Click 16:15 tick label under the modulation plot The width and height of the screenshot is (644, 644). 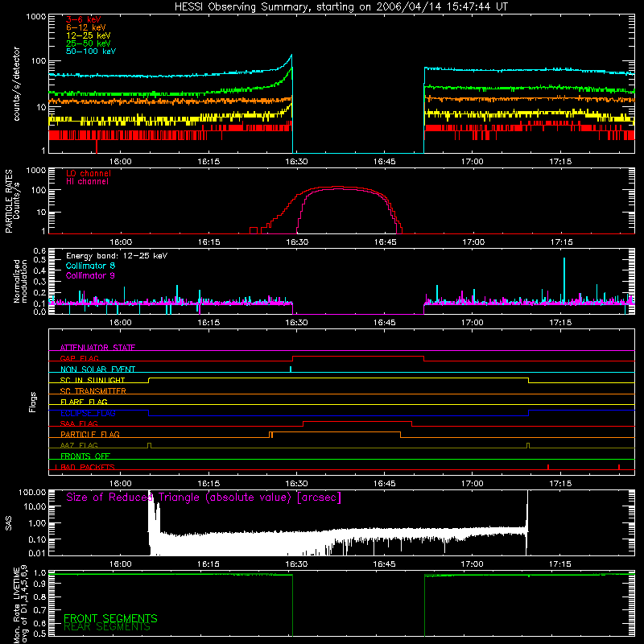coord(208,323)
